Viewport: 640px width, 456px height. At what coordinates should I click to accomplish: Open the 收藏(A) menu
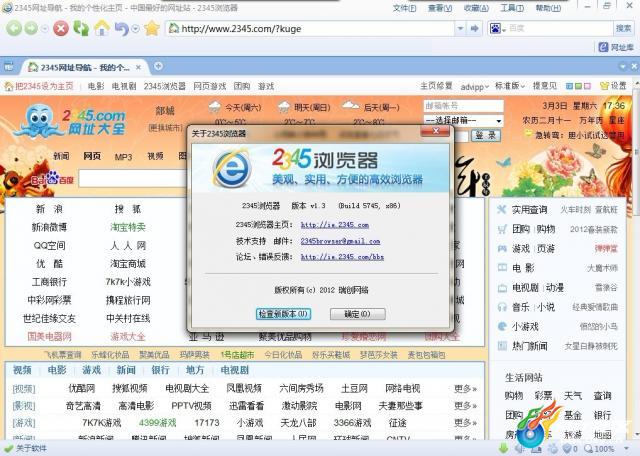(476, 8)
